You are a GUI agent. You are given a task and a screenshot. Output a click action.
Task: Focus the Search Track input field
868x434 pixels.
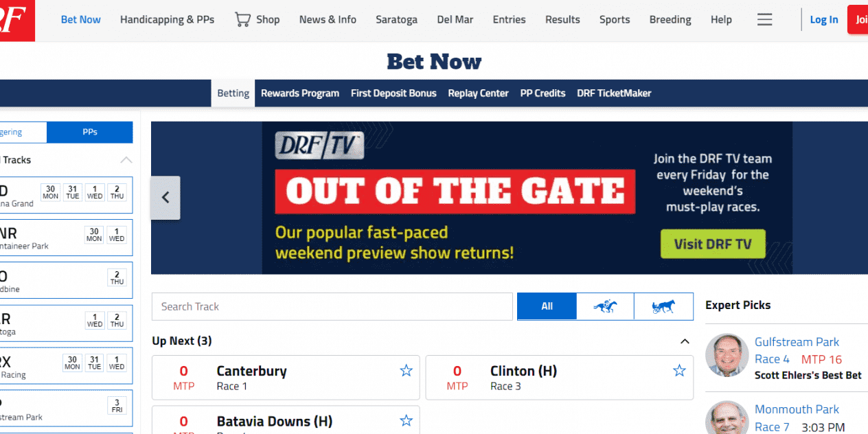coord(332,306)
